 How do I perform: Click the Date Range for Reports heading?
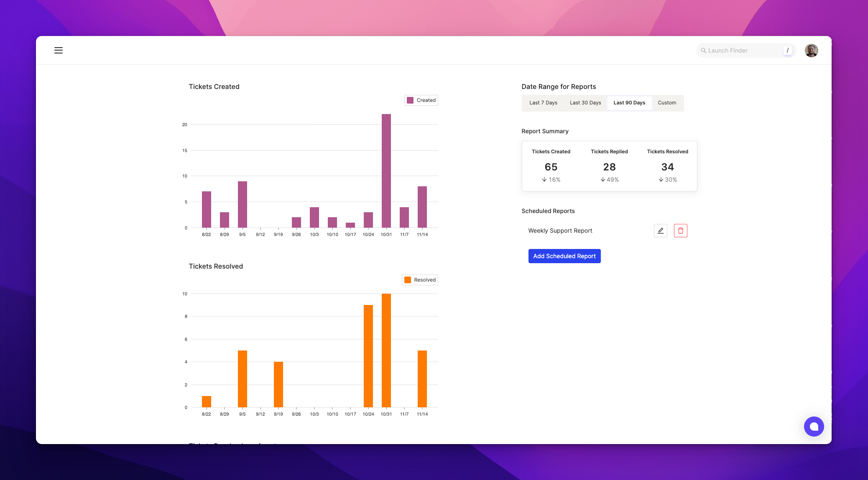pyautogui.click(x=559, y=86)
